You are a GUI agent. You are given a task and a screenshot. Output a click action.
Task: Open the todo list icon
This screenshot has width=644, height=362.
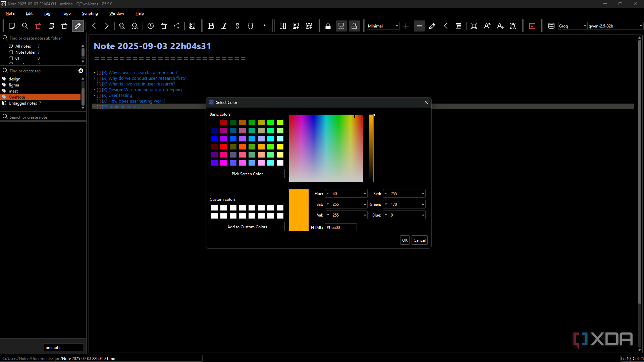click(192, 26)
